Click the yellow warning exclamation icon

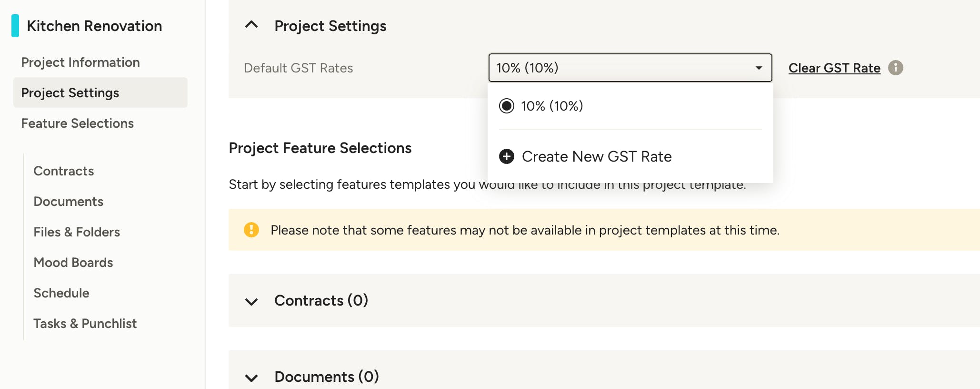(251, 230)
